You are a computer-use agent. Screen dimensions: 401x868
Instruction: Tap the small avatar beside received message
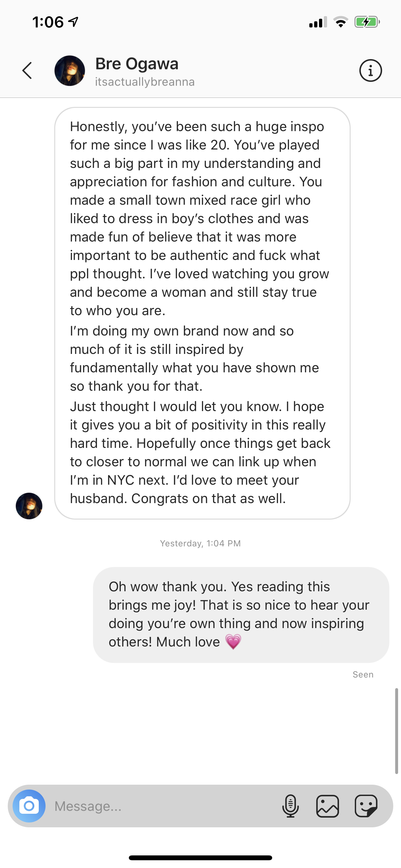click(x=29, y=506)
